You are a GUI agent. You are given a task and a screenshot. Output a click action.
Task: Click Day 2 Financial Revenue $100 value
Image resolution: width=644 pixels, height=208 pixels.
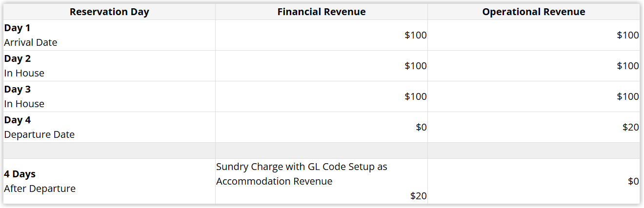point(416,66)
